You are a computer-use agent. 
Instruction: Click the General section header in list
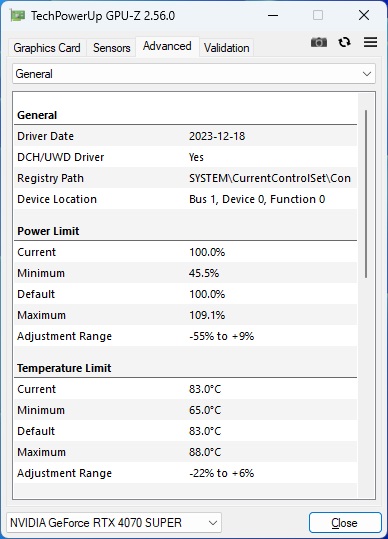pos(37,115)
